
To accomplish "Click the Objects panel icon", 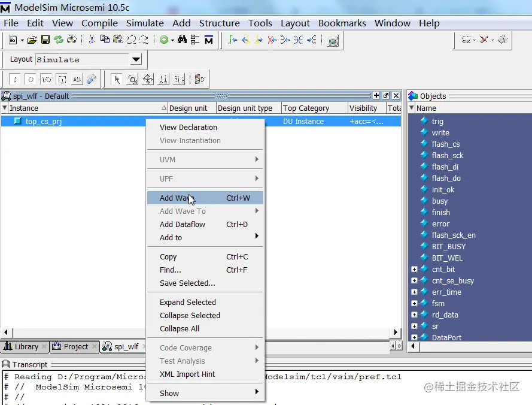I will click(x=413, y=96).
